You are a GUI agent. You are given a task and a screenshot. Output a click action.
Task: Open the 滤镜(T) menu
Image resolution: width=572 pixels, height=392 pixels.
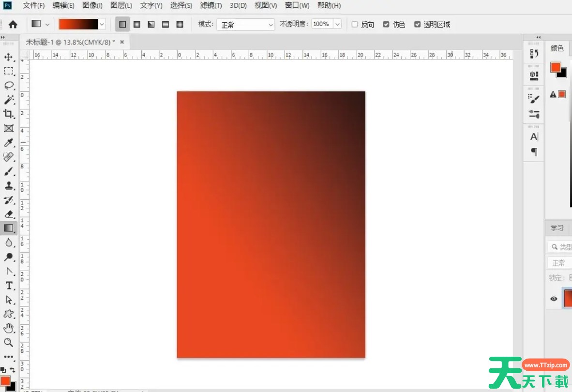(x=211, y=5)
